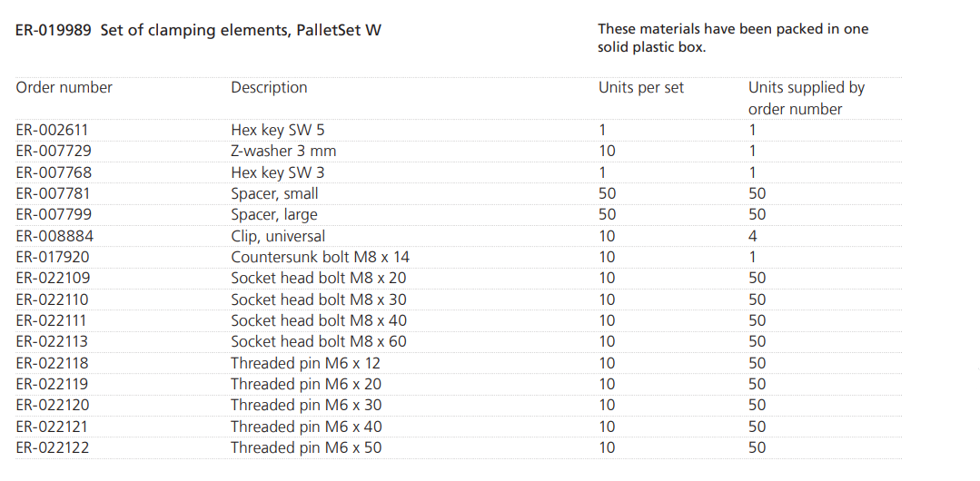
Task: Click Threaded pin M6 x 50 description
Action: click(306, 447)
